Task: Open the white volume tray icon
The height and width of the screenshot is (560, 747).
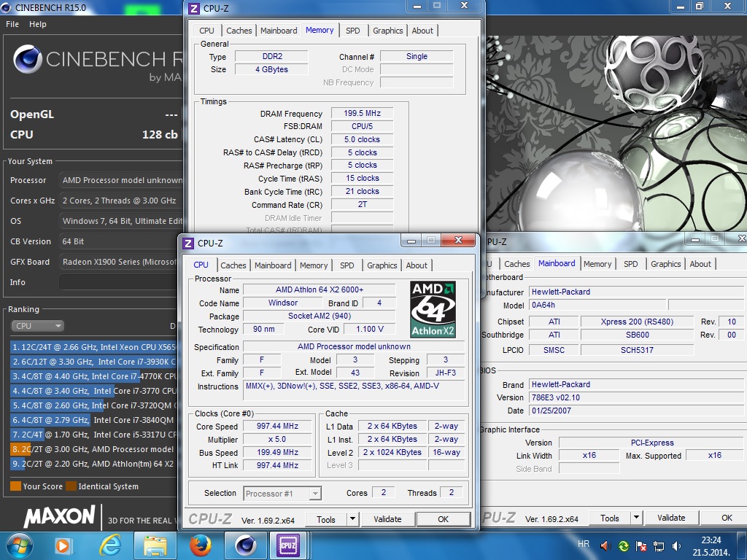Action: (676, 545)
